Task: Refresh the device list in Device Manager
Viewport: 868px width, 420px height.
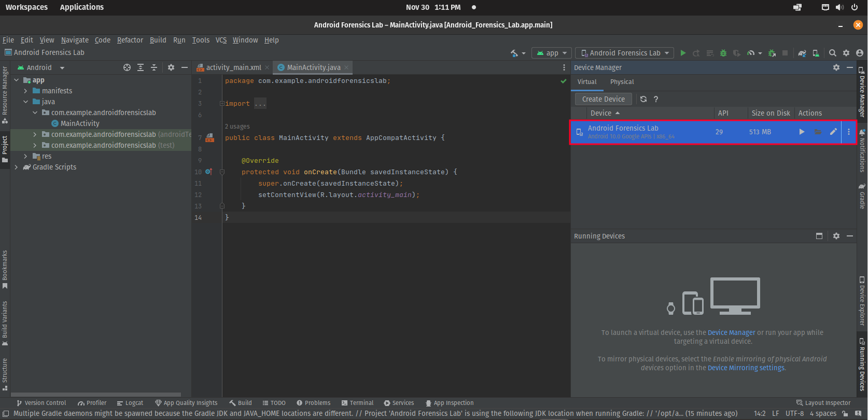Action: click(x=643, y=99)
